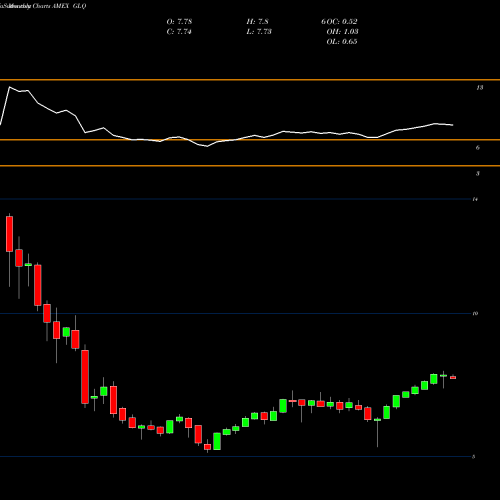500x500 pixels.
Task: Click the final small red candle of the series
Action: (x=453, y=377)
